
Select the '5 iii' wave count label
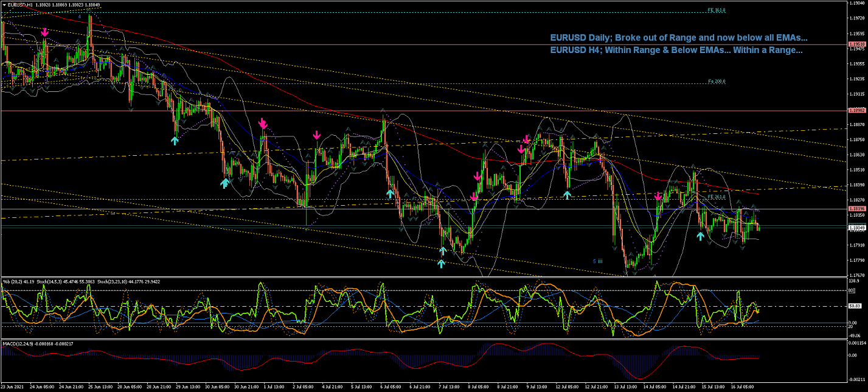[598, 261]
